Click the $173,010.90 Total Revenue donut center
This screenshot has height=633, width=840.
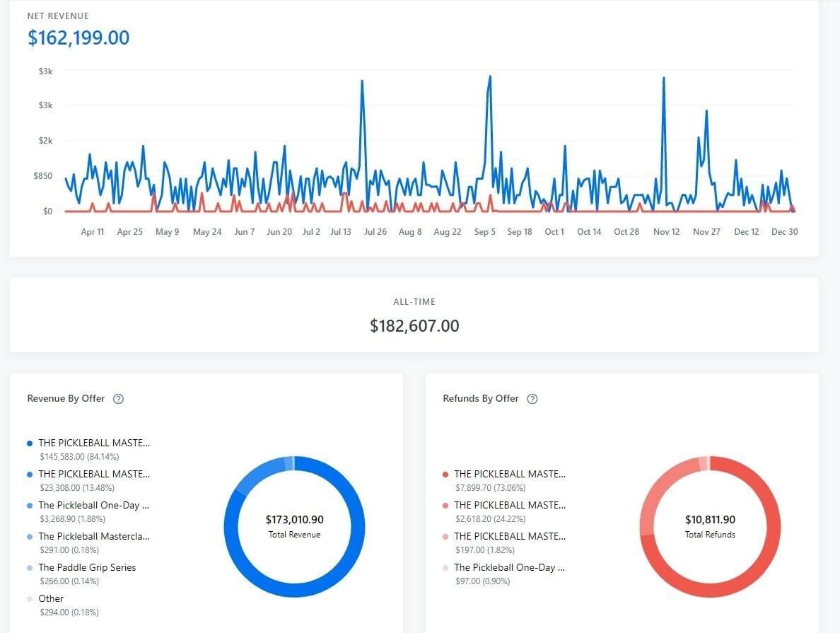pos(294,526)
